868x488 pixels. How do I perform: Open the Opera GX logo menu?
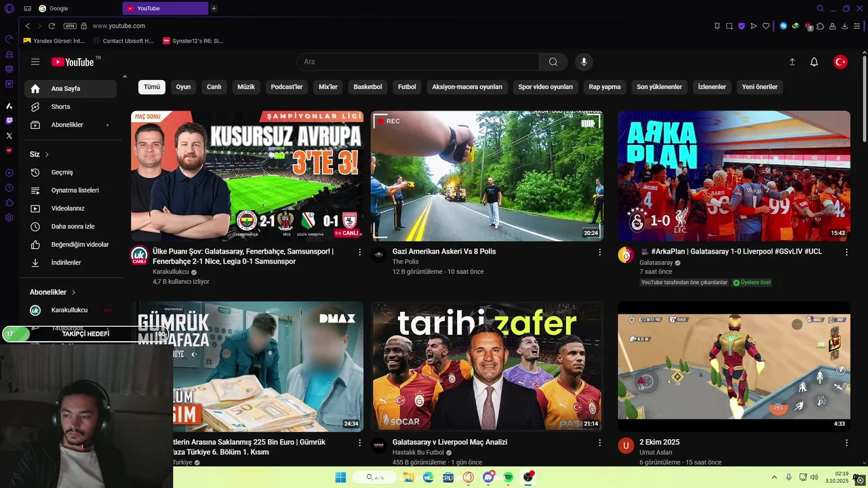click(9, 9)
